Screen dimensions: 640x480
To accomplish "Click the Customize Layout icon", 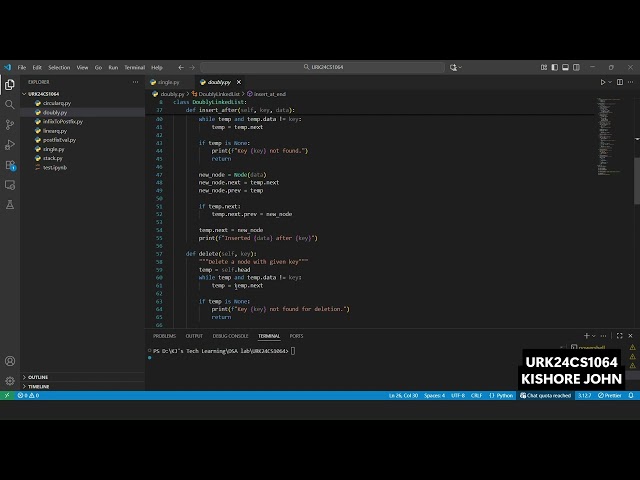I will click(x=544, y=67).
